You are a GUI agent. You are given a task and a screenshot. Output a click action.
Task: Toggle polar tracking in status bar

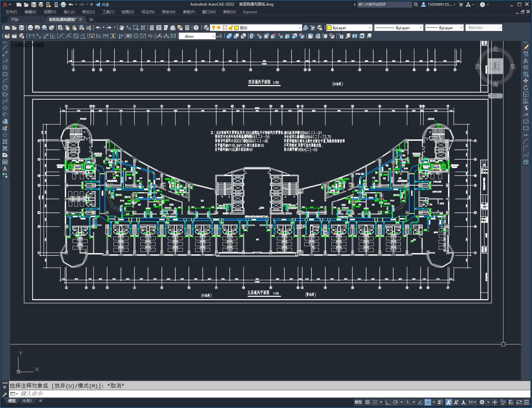[396, 402]
